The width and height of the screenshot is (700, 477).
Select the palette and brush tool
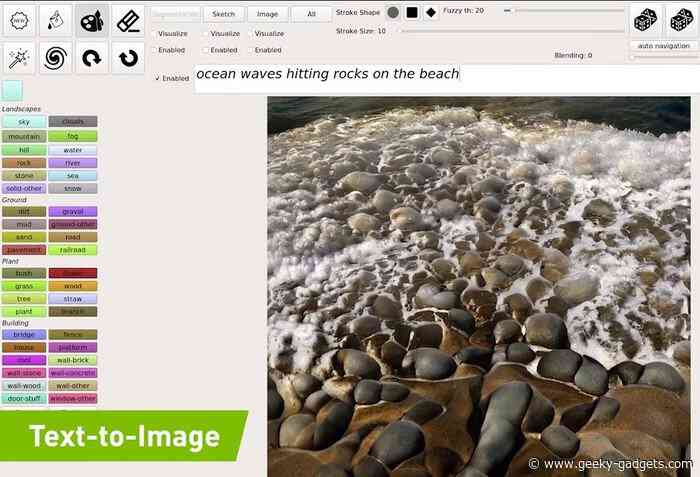[x=92, y=21]
